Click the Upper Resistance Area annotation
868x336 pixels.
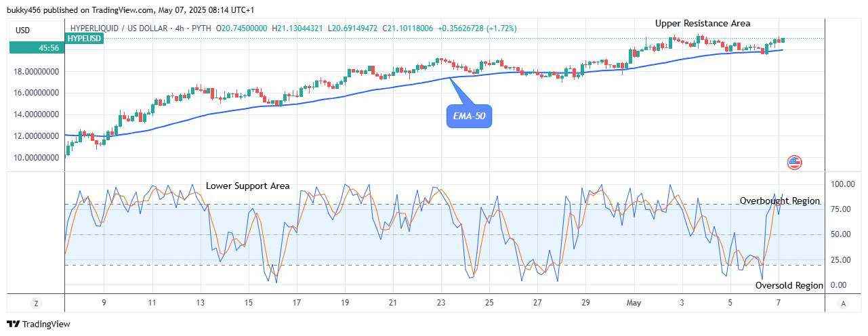pos(703,23)
